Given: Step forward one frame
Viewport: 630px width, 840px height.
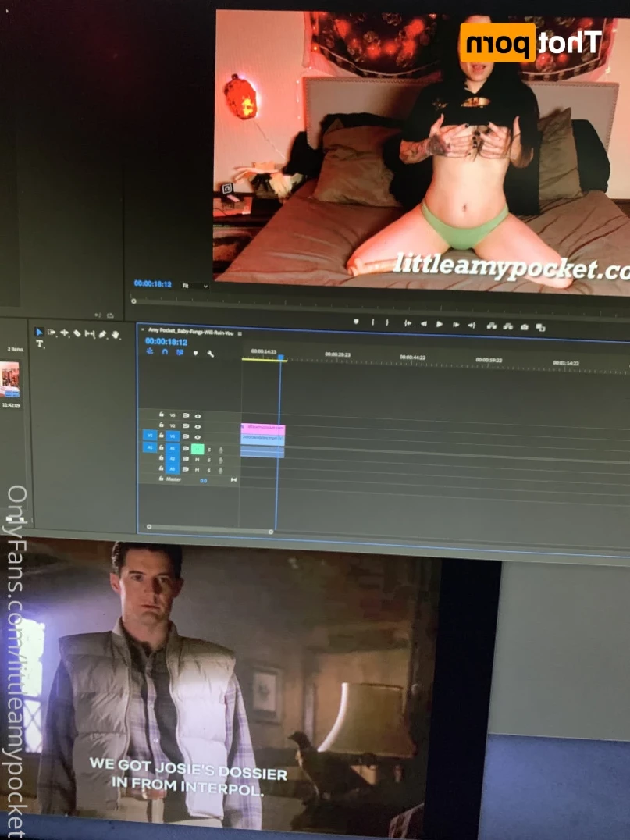Looking at the screenshot, I should click(456, 325).
